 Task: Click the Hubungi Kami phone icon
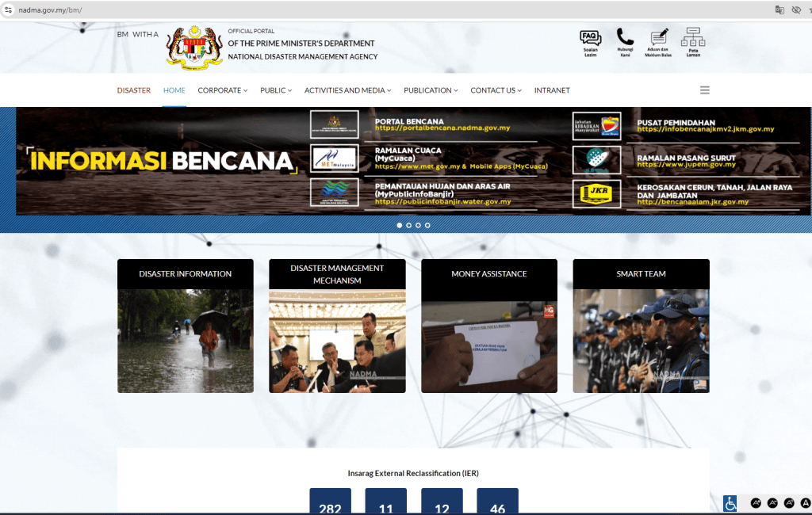click(625, 43)
